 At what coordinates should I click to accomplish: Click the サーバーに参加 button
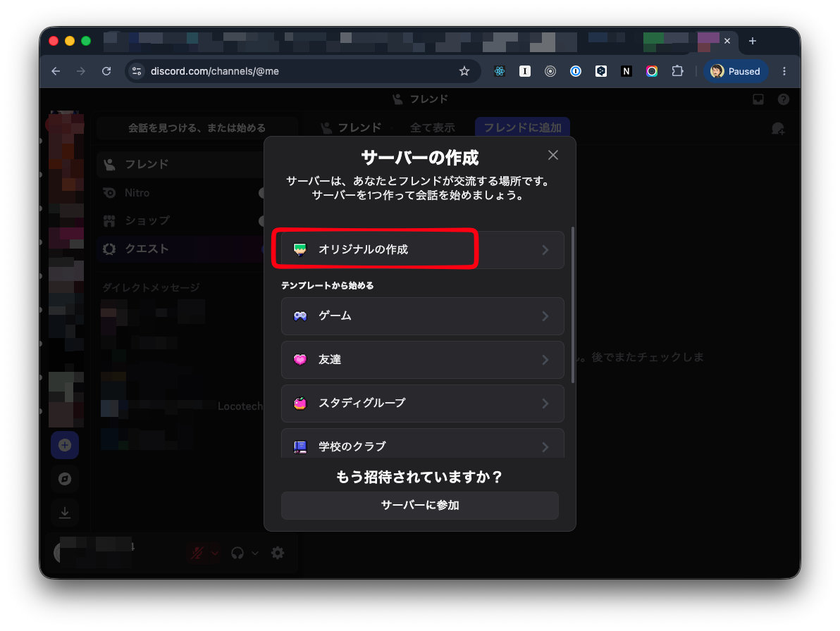(419, 505)
